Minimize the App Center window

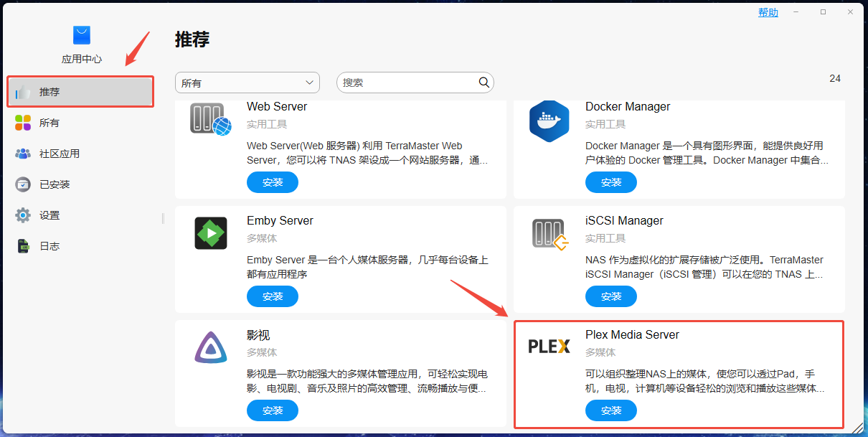click(x=796, y=11)
